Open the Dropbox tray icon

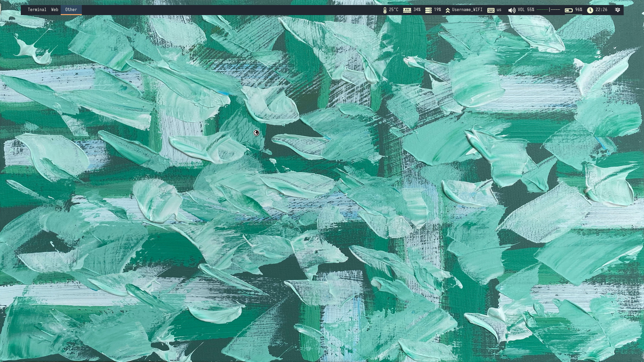pyautogui.click(x=618, y=10)
